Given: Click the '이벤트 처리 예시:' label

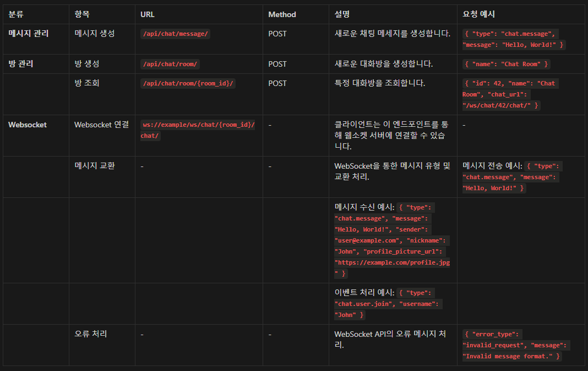Looking at the screenshot, I should click(364, 293).
